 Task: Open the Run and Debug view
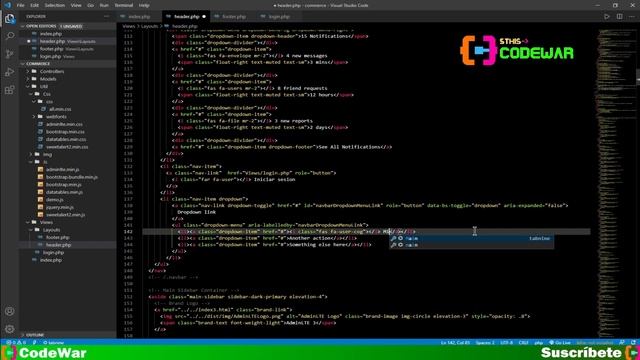(9, 72)
